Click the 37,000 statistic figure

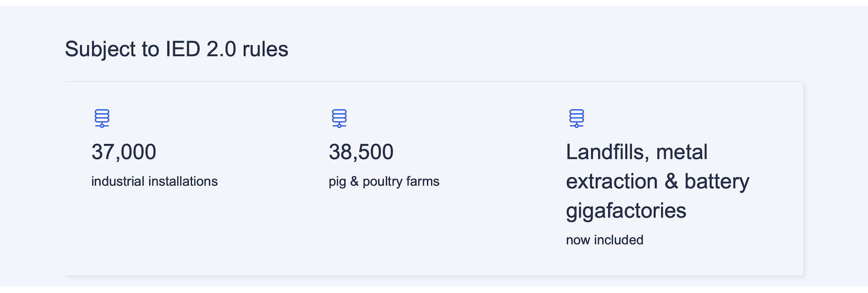(x=124, y=152)
